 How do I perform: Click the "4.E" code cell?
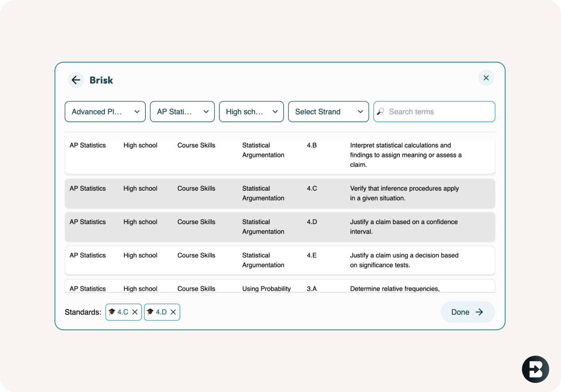(312, 255)
